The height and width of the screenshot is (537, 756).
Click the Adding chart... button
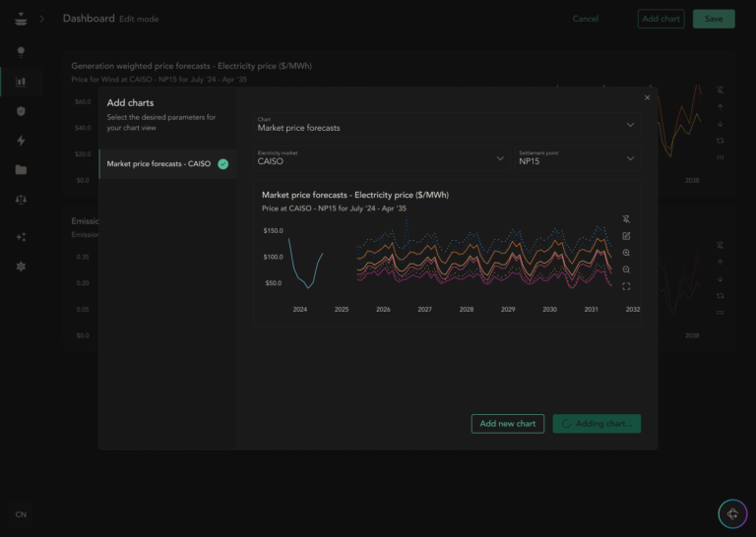(597, 424)
